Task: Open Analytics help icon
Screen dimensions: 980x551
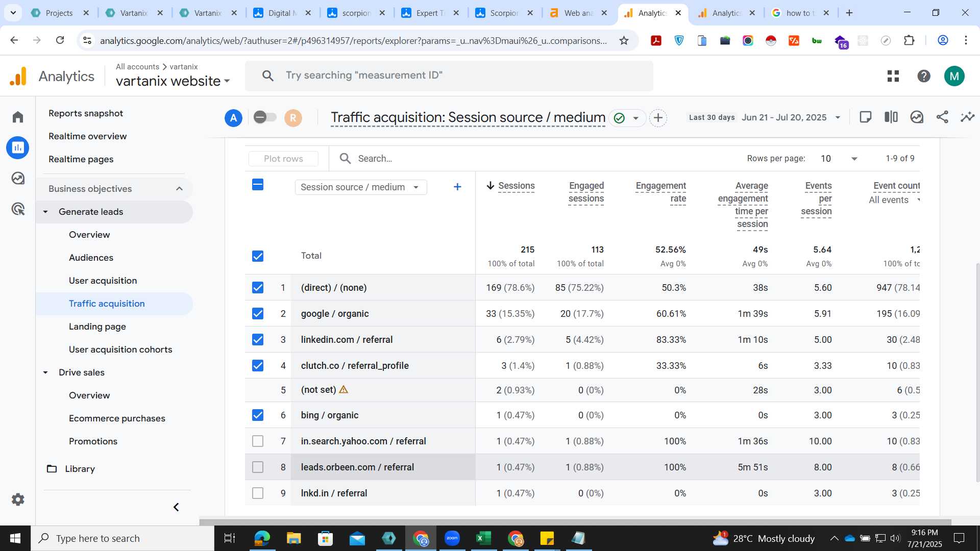Action: pyautogui.click(x=924, y=76)
